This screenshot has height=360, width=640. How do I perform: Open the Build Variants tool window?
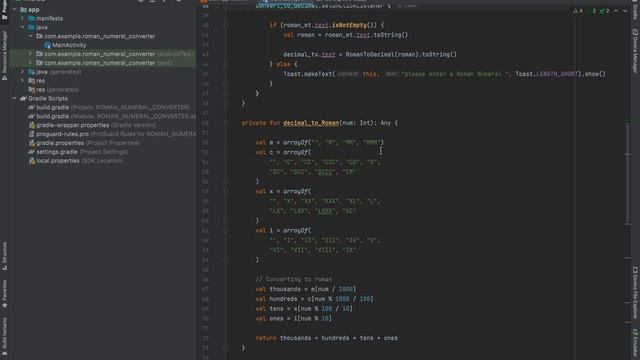click(x=4, y=336)
